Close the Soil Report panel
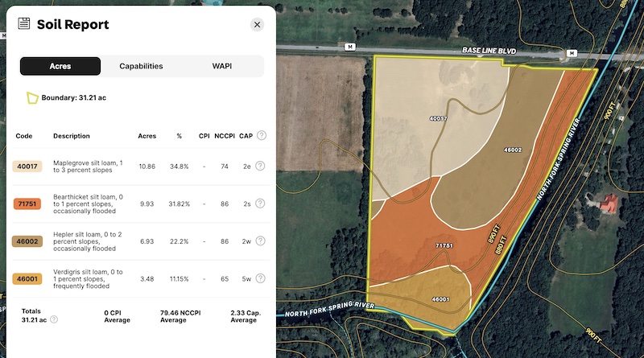The height and width of the screenshot is (358, 644). [257, 25]
